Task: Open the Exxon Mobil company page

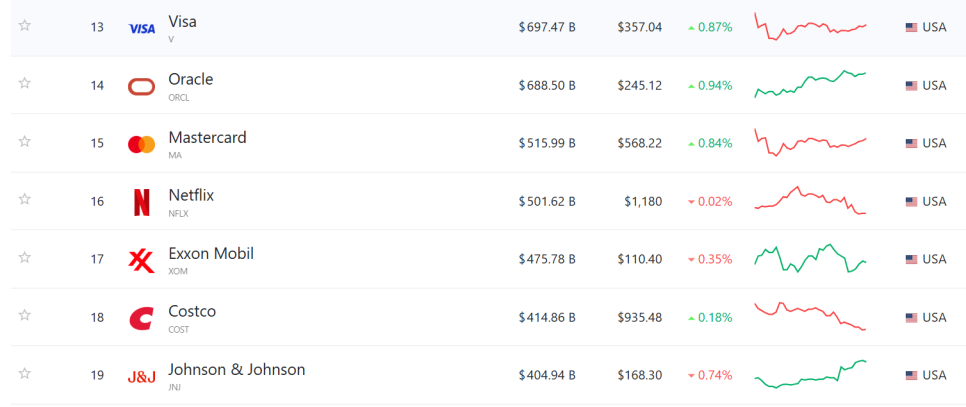Action: pyautogui.click(x=211, y=253)
